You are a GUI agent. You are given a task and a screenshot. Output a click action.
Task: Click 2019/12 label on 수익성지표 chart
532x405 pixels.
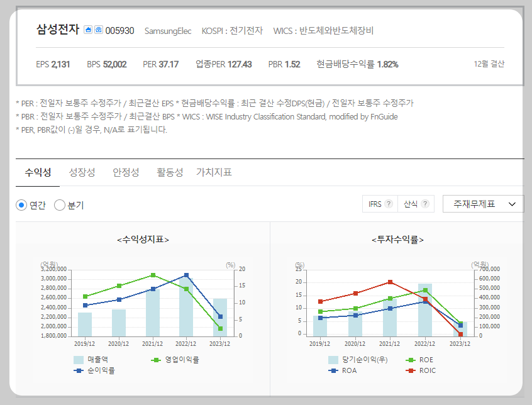[84, 343]
